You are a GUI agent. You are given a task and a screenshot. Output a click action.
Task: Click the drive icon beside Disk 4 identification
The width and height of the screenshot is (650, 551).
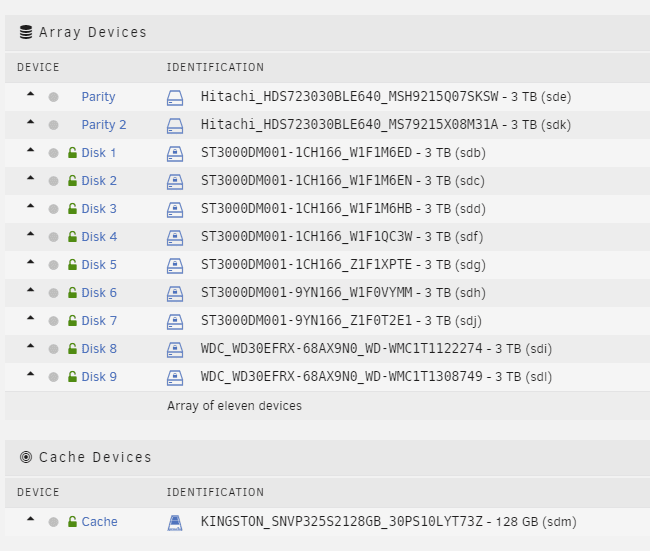(175, 238)
